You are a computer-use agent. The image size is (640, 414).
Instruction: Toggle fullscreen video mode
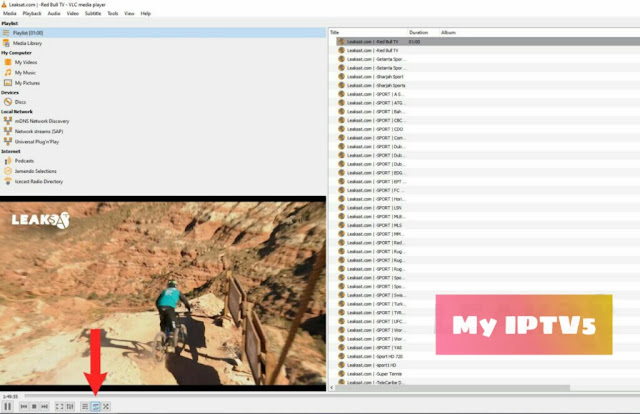[60, 407]
